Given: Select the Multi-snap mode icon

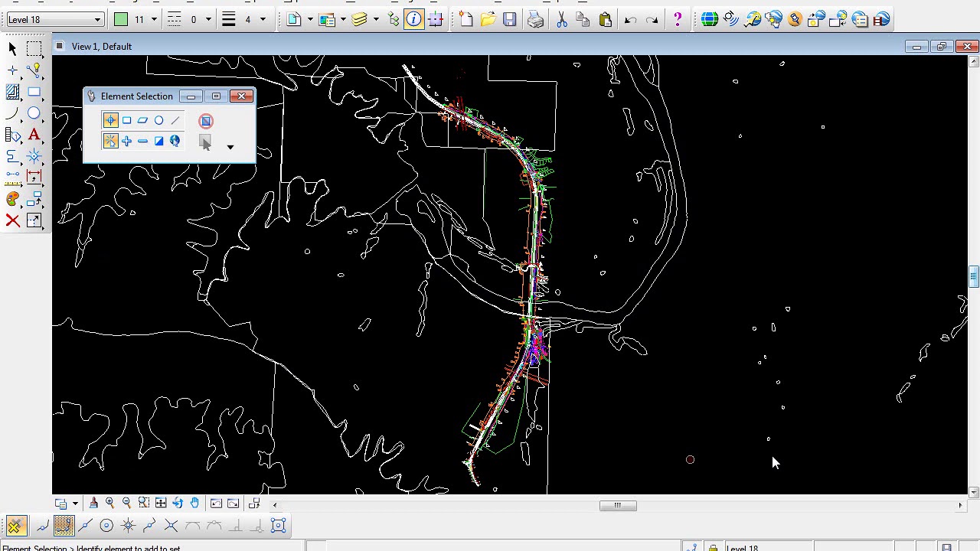Looking at the screenshot, I should [x=278, y=525].
